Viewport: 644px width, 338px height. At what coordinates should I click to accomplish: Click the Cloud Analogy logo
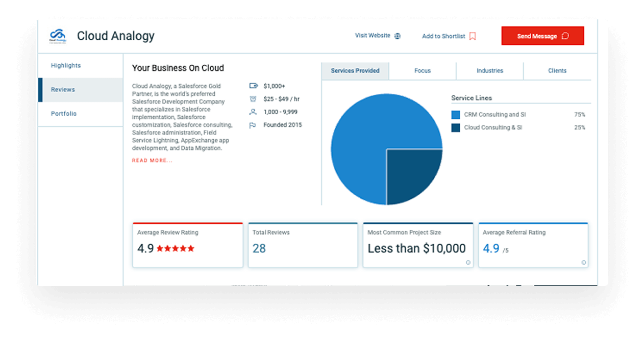point(57,36)
